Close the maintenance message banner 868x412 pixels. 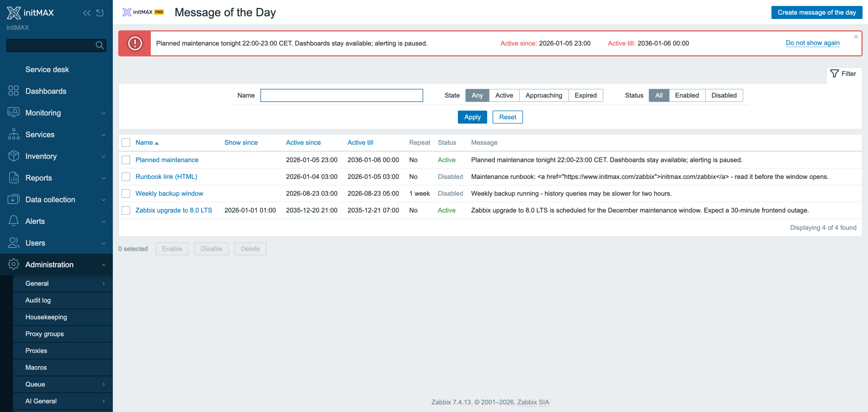856,37
